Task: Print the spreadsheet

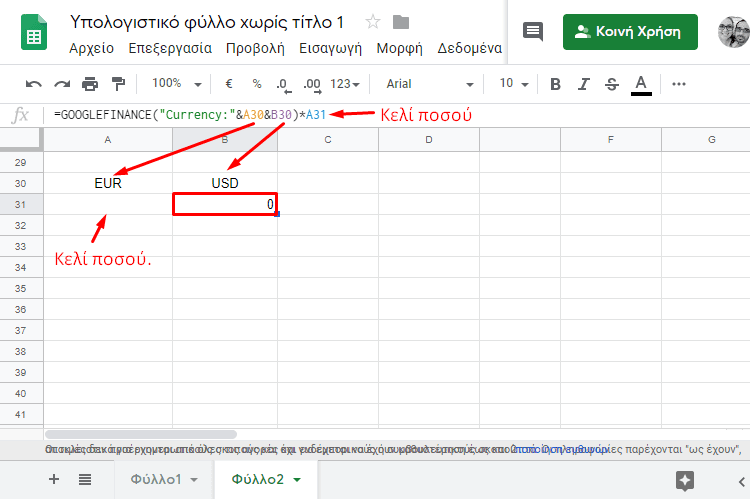Action: [x=90, y=84]
